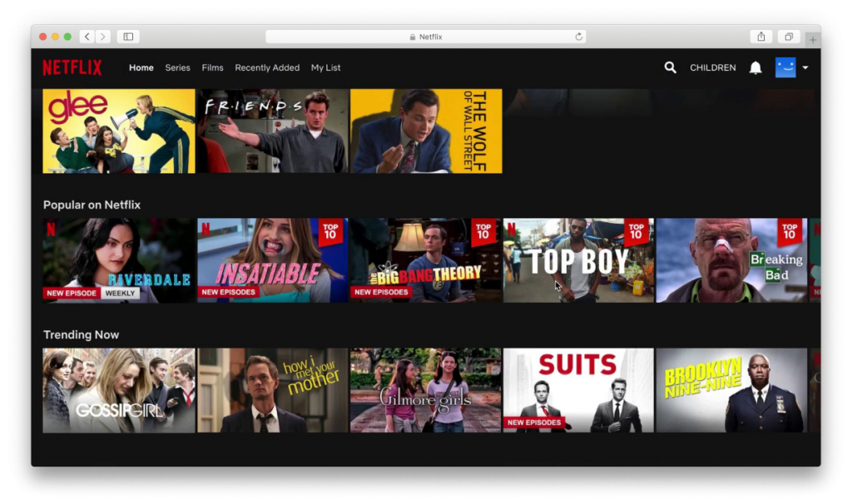Open The Wolf of Wall Street thumbnail
The width and height of the screenshot is (852, 504).
point(426,131)
